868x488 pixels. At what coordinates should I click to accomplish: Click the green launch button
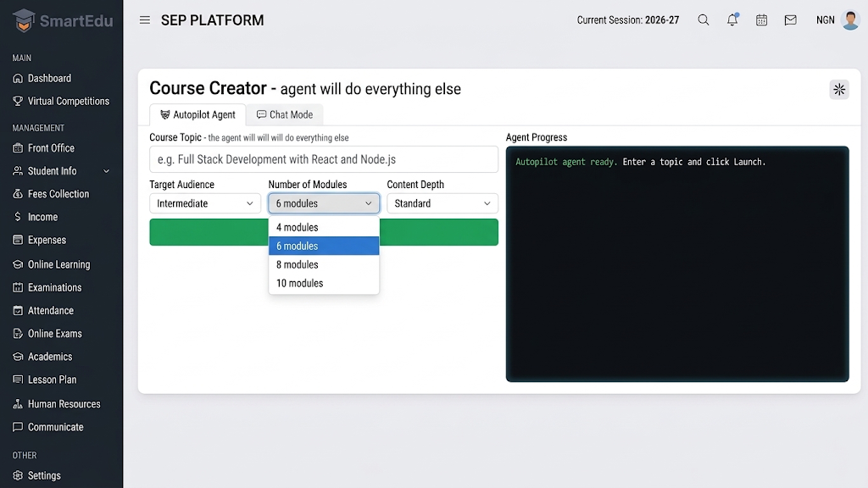pyautogui.click(x=324, y=232)
